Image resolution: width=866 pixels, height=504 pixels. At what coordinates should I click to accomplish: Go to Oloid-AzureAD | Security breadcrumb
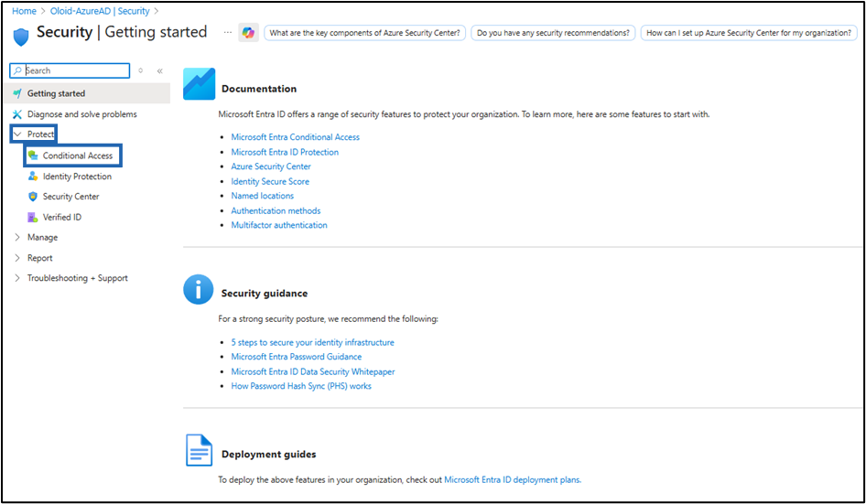pyautogui.click(x=100, y=11)
